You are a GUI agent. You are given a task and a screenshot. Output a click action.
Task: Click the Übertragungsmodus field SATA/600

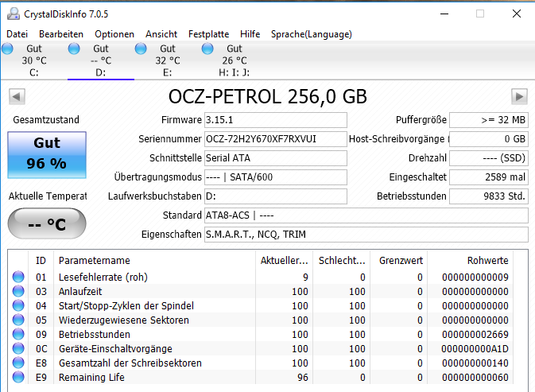tap(276, 177)
